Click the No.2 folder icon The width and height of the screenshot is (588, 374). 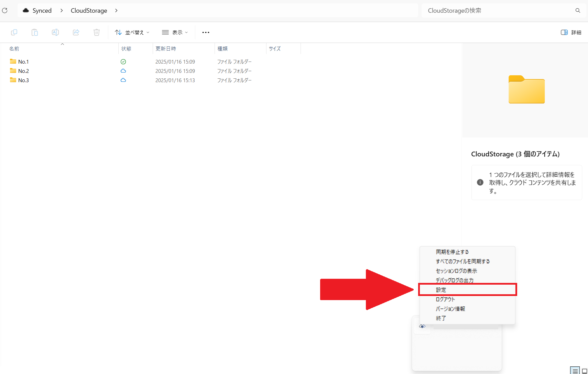pyautogui.click(x=13, y=71)
